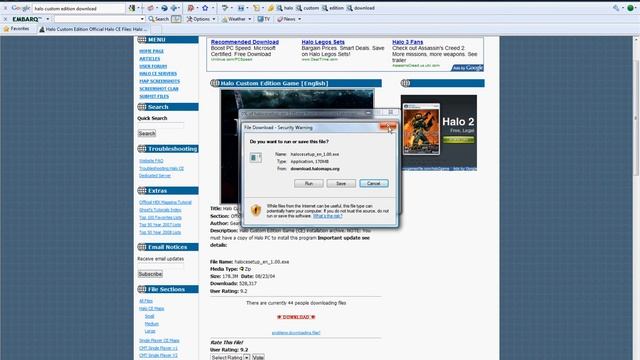Close the Google toolbar with its X
The height and width of the screenshot is (360, 640).
tap(5, 8)
